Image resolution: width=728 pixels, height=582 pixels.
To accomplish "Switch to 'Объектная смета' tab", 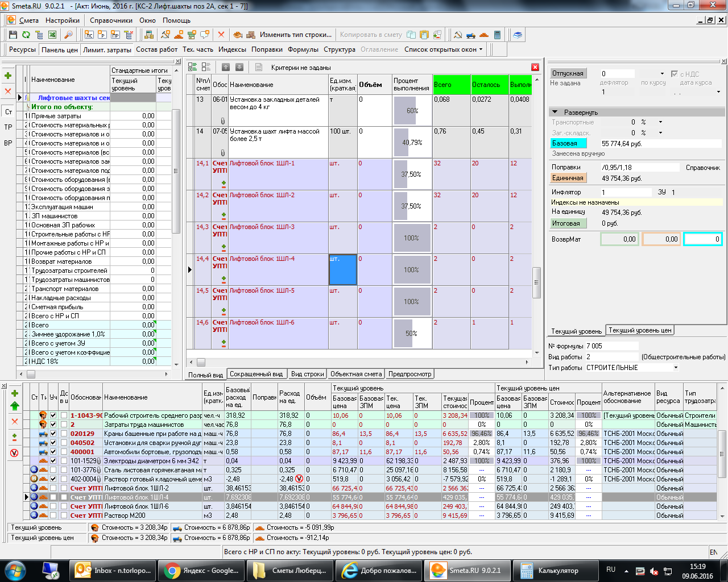I will 356,374.
